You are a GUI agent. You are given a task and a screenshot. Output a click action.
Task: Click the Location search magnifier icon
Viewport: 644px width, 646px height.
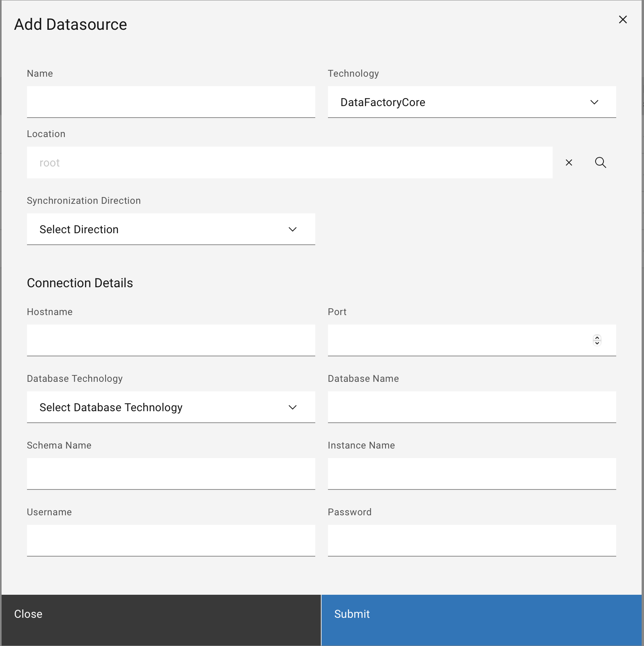[600, 162]
